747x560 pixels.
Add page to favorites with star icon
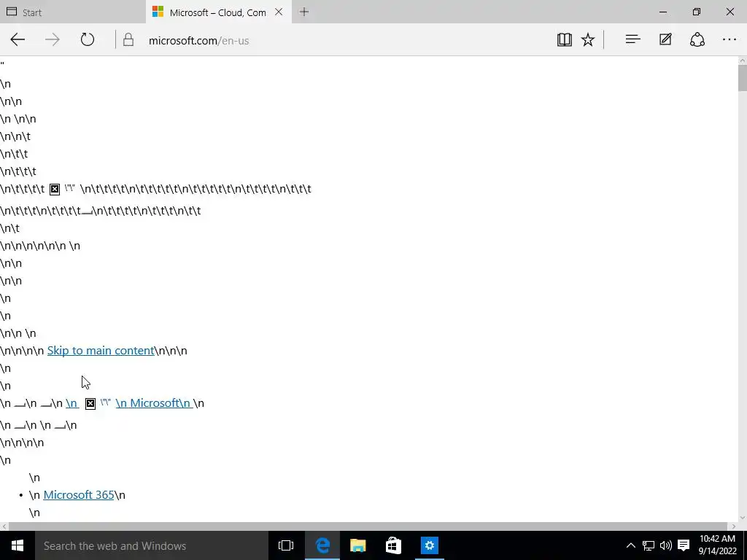pyautogui.click(x=588, y=39)
